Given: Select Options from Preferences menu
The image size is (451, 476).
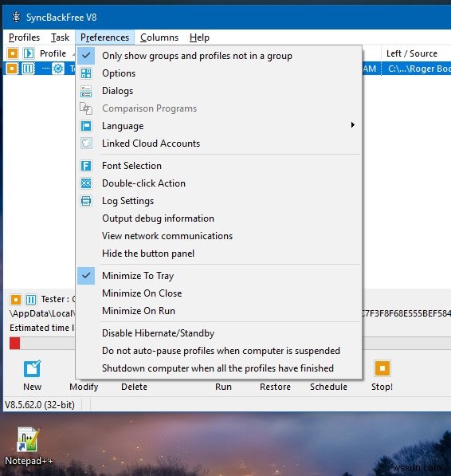Looking at the screenshot, I should coord(219,73).
